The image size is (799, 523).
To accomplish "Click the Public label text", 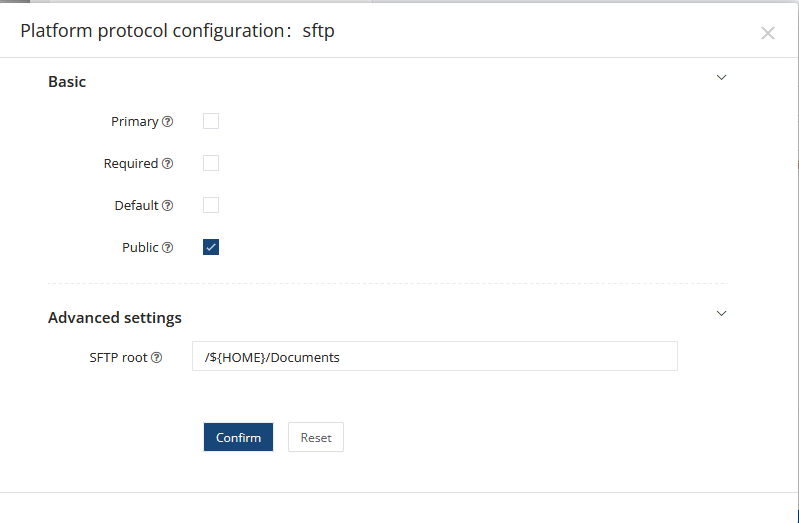I will (140, 248).
